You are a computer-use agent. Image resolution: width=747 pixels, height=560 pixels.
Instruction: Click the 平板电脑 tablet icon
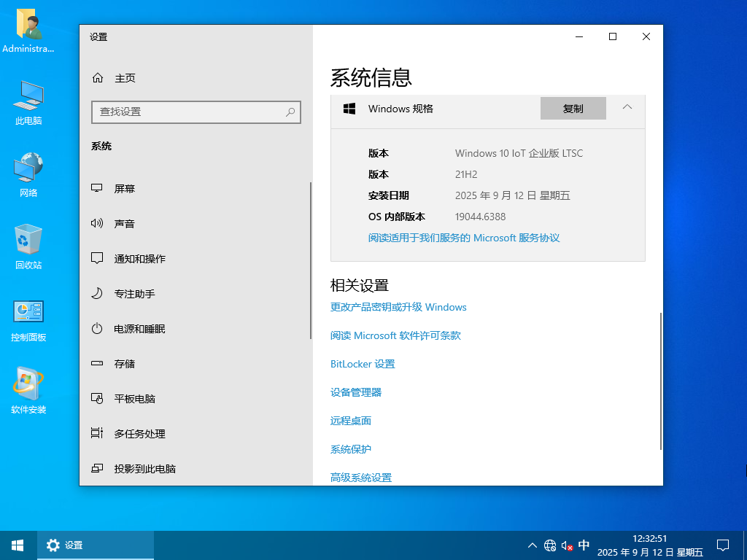(97, 399)
